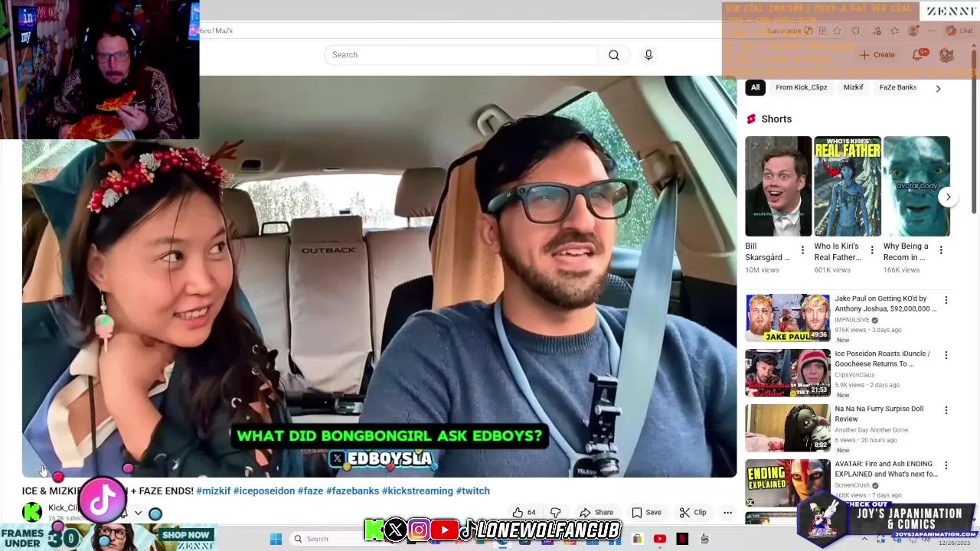This screenshot has width=980, height=551.
Task: Click the Share button under video
Action: click(596, 513)
